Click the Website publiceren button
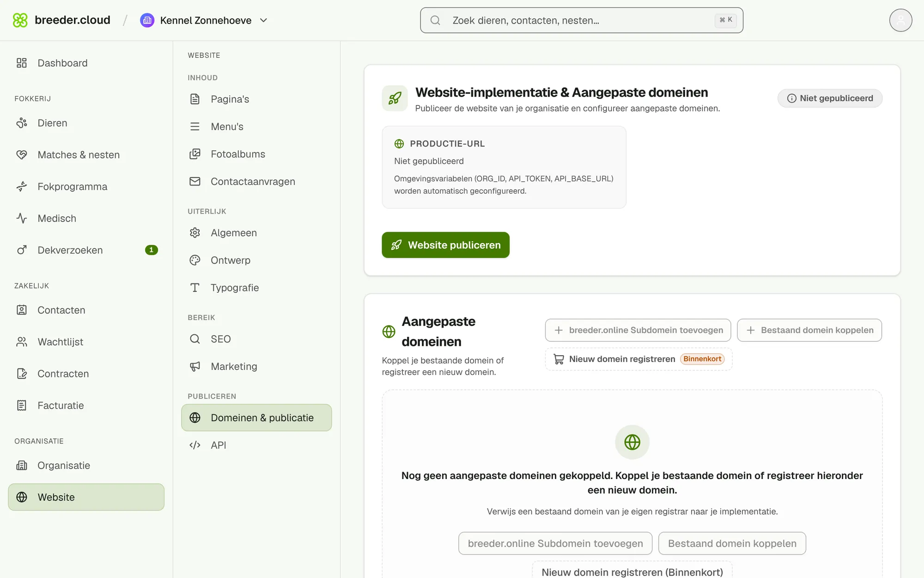924x578 pixels. coord(445,245)
